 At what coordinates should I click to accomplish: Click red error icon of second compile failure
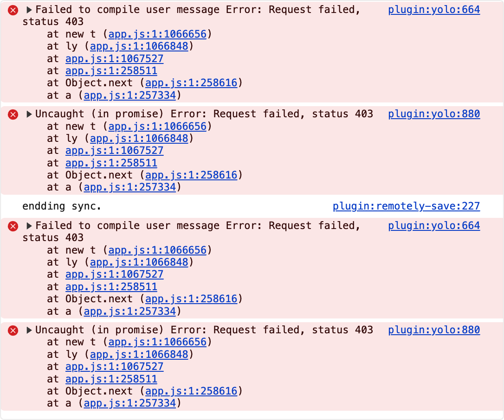(13, 226)
